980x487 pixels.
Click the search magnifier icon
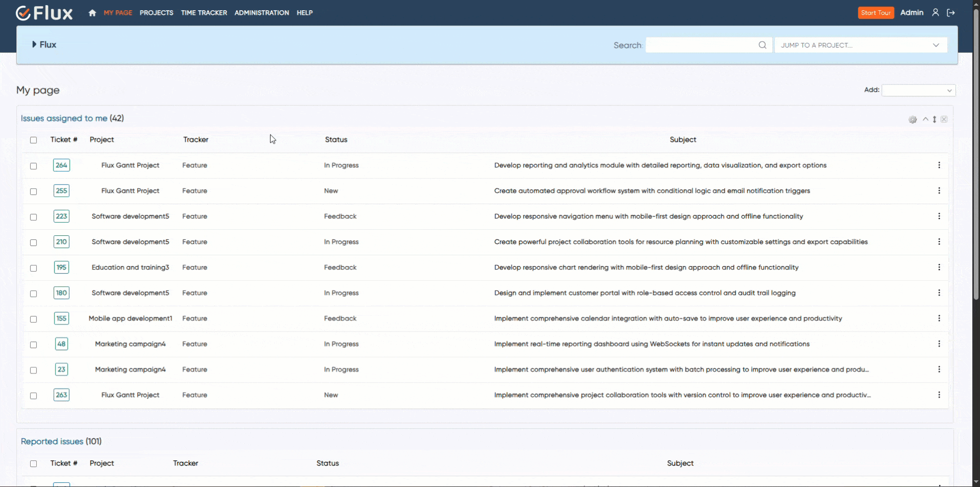click(x=762, y=45)
